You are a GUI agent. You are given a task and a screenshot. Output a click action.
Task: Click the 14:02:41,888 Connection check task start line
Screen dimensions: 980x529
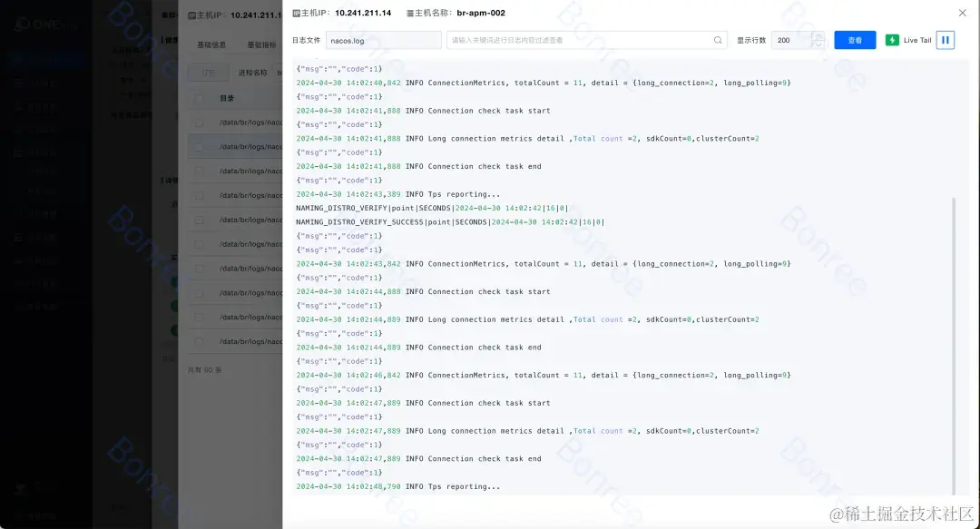423,111
